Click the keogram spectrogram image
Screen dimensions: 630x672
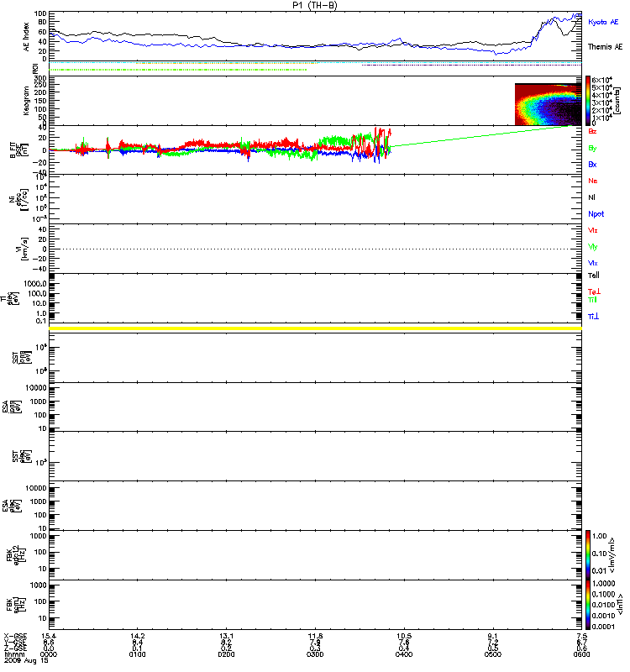[549, 104]
